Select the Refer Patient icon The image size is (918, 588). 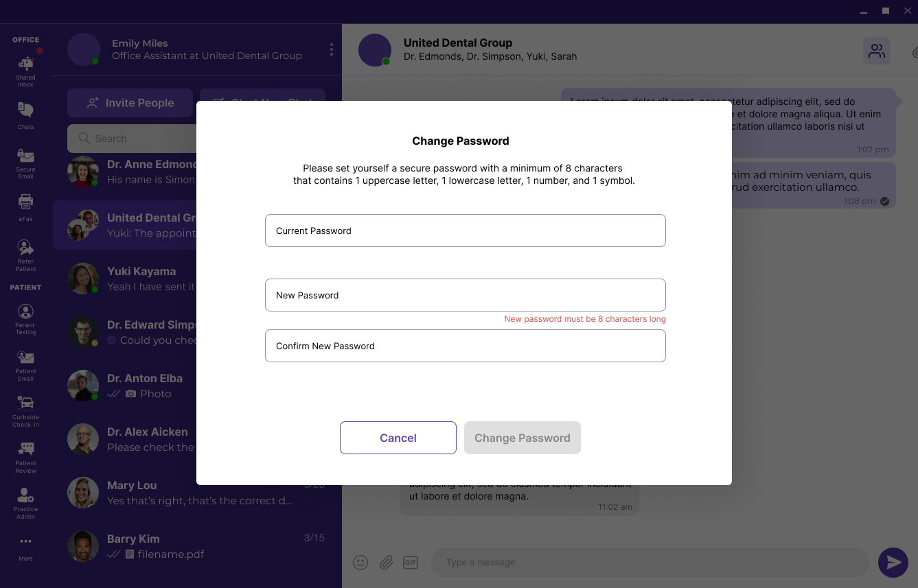pos(25,248)
